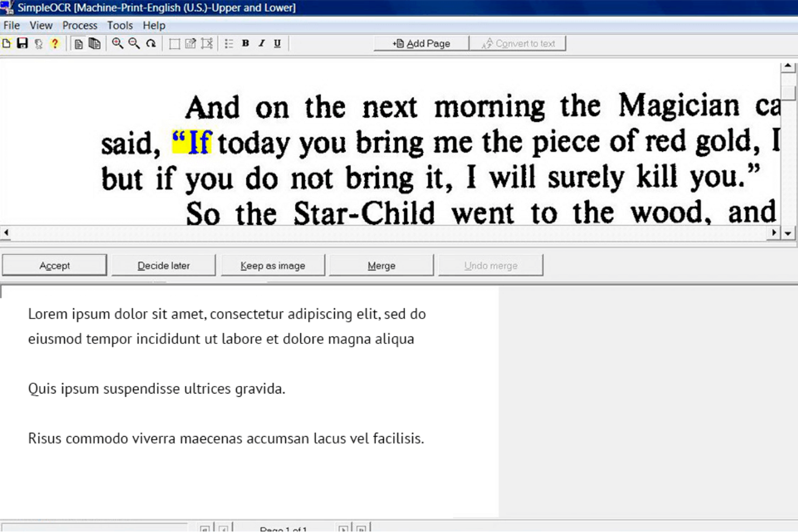Click the Rotate image icon
Image resolution: width=798 pixels, height=532 pixels.
tap(151, 44)
